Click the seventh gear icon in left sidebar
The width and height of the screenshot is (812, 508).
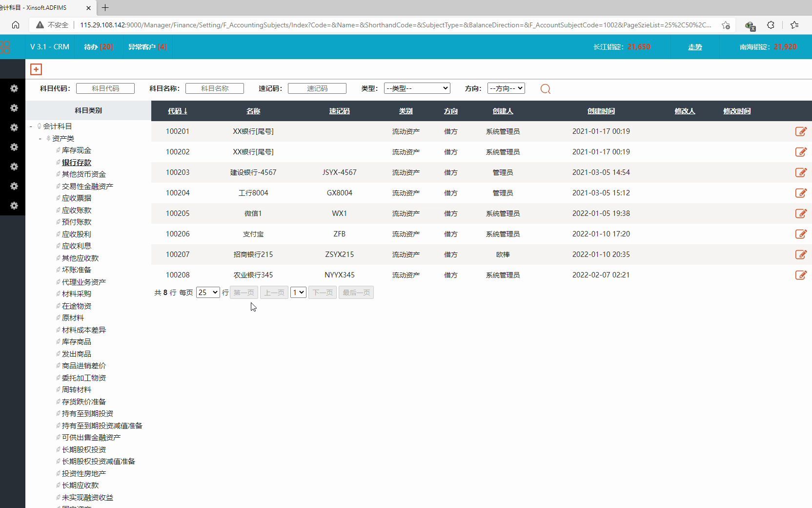(x=14, y=206)
